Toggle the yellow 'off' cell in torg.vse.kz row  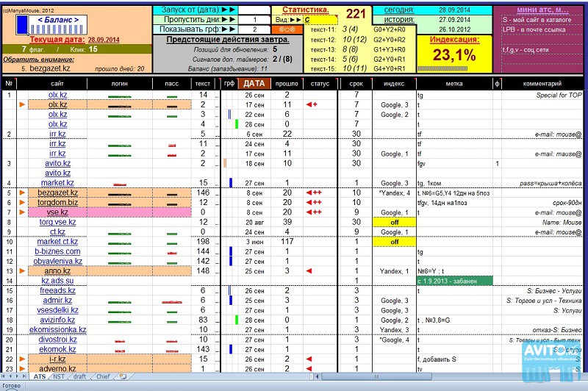coord(393,222)
